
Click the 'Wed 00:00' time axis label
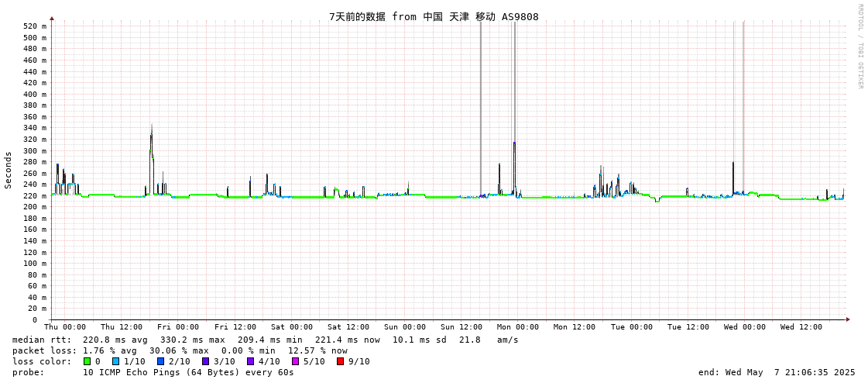pos(745,327)
